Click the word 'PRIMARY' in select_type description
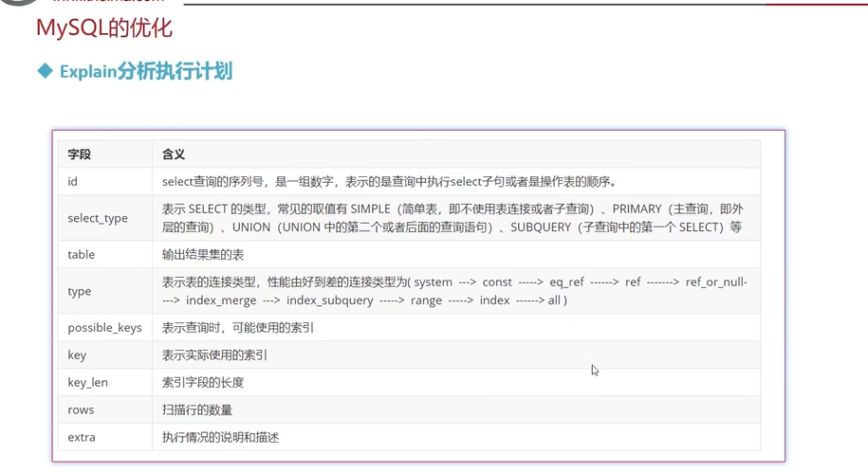Screen dimensions: 868x472 [637, 209]
